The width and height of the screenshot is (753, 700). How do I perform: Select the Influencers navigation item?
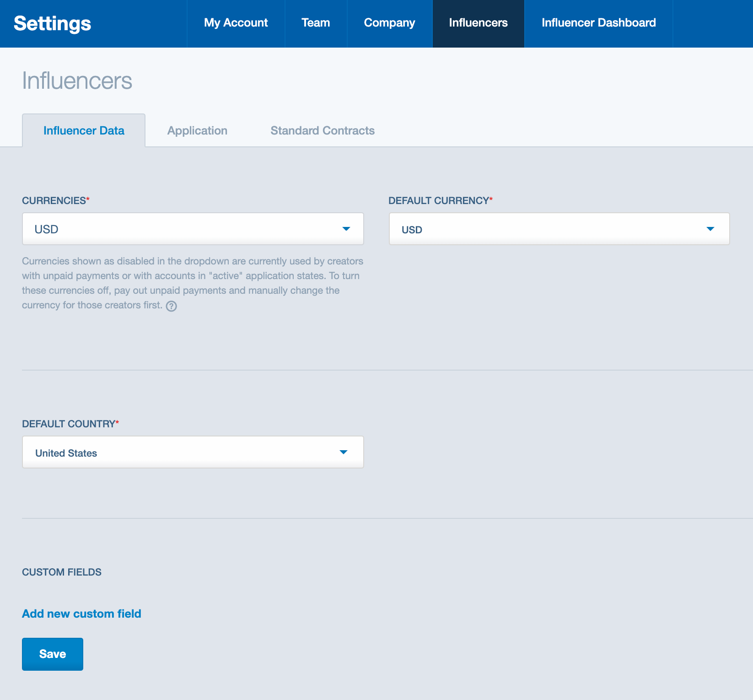point(478,23)
